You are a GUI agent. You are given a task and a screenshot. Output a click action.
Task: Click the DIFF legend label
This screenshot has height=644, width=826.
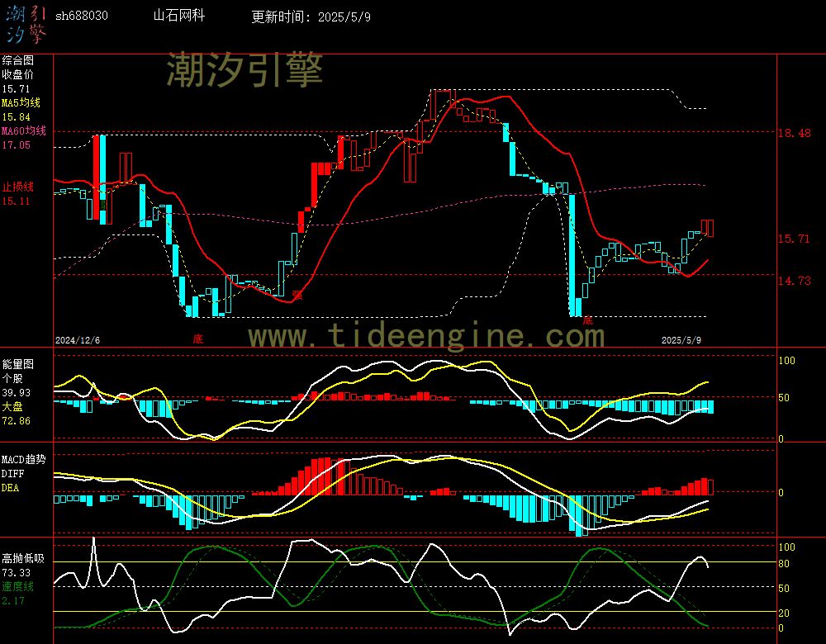tap(12, 473)
